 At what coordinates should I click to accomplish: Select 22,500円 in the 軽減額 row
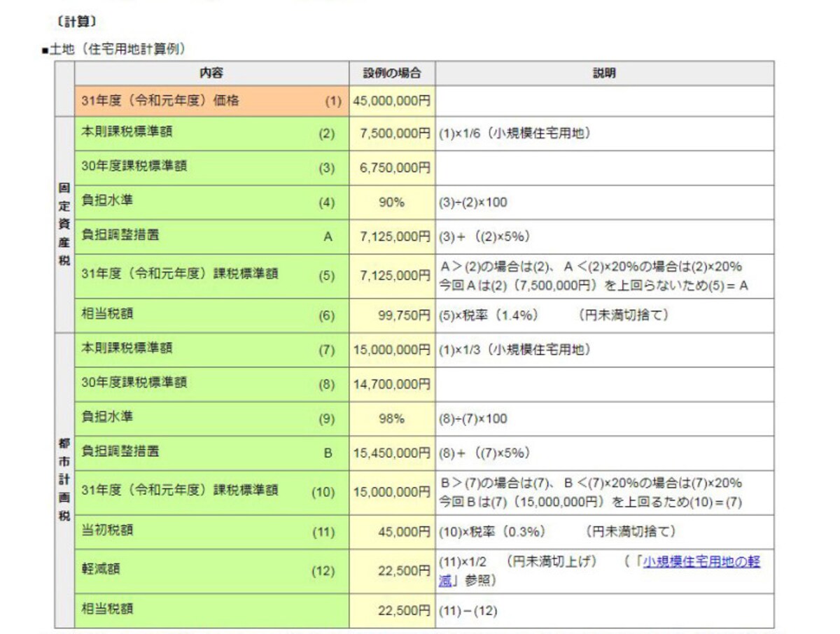coord(405,571)
